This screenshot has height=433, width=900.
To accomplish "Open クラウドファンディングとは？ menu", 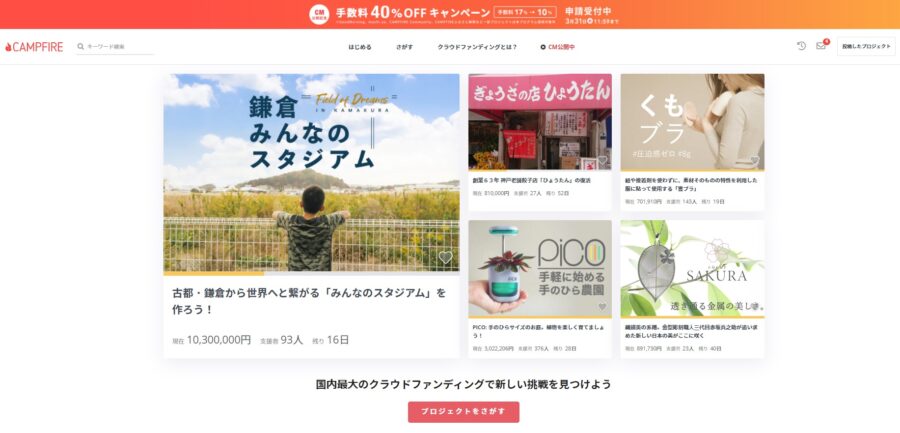I will pos(477,47).
